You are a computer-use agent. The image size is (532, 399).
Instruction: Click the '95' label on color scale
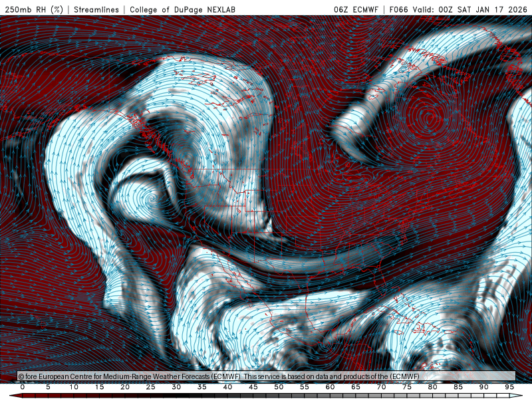[509, 387]
